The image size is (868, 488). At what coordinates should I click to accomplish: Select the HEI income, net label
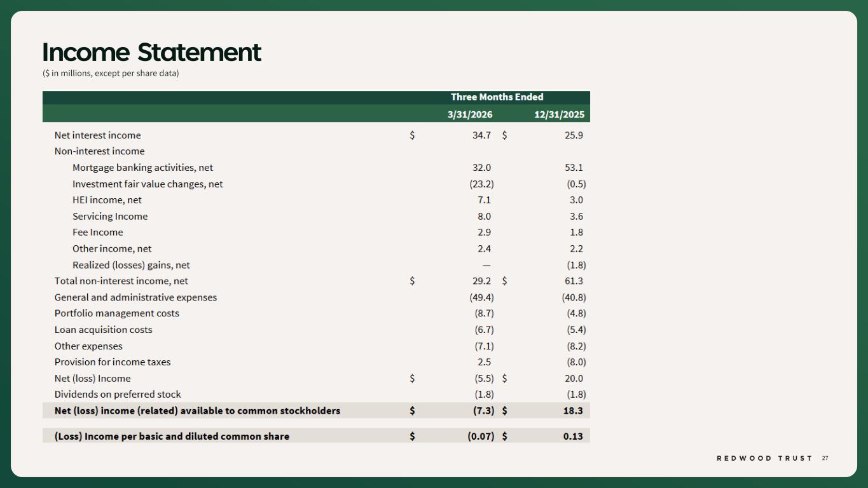(107, 200)
